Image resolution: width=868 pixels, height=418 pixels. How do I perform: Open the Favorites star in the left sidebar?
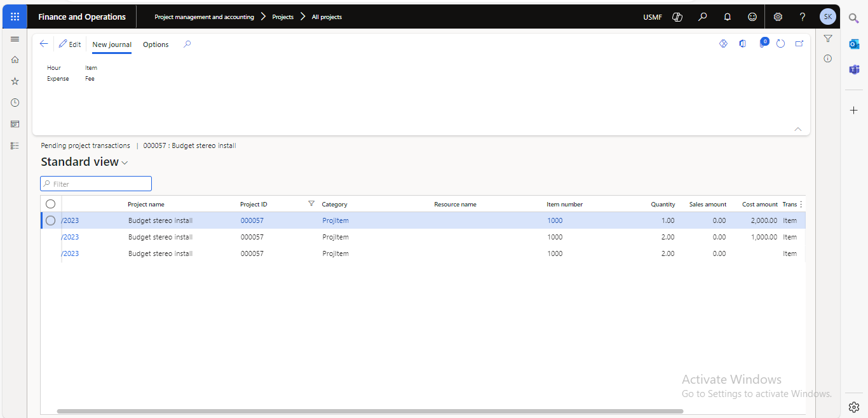15,81
